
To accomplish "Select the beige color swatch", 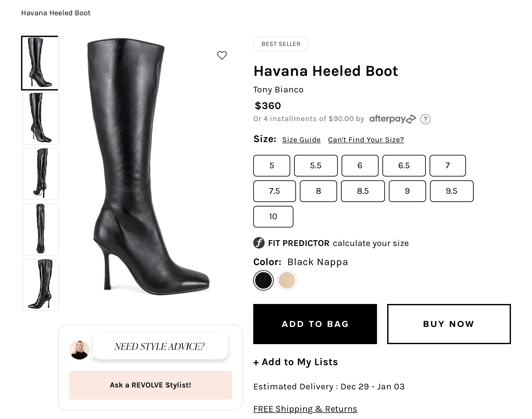I will pyautogui.click(x=287, y=280).
